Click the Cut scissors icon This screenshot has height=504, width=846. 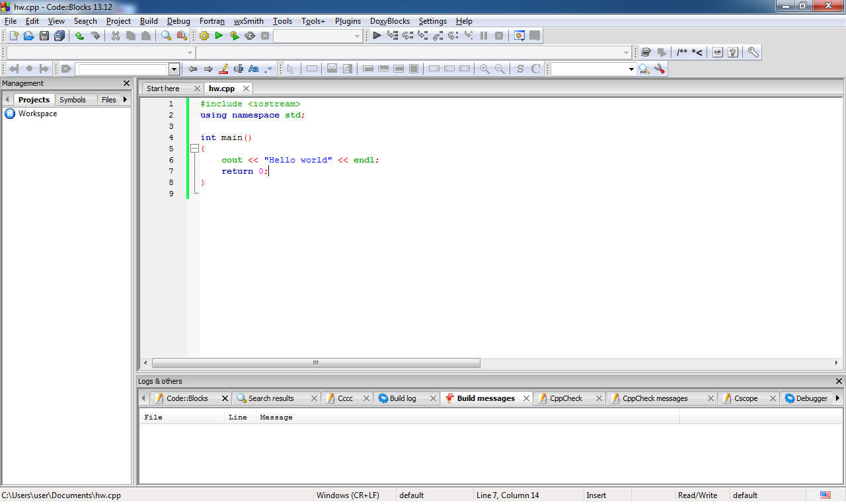(x=116, y=36)
